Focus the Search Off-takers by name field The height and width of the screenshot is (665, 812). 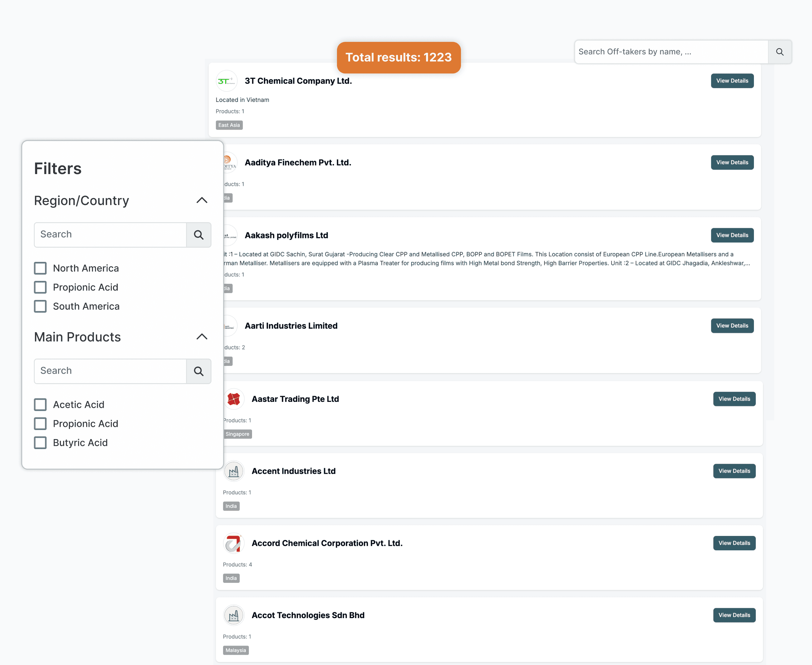[671, 52]
